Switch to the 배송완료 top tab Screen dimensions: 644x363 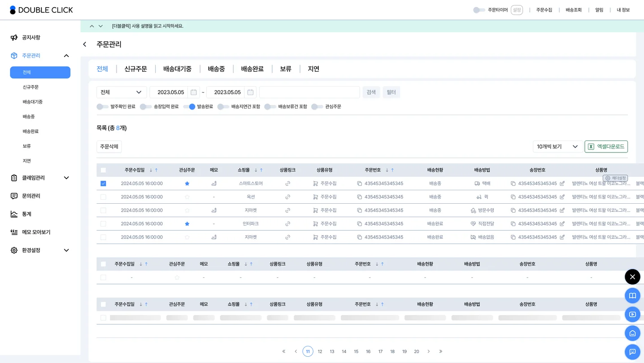click(252, 69)
